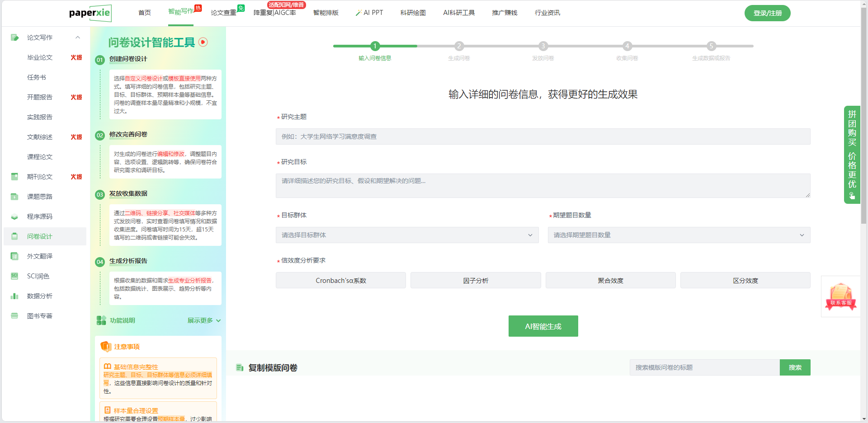Click the 程序源码 sidebar icon
868x423 pixels.
(x=14, y=216)
